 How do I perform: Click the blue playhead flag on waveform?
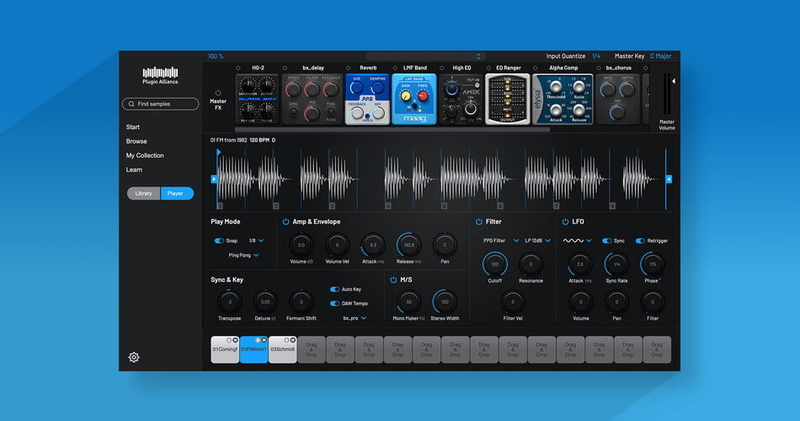(218, 152)
